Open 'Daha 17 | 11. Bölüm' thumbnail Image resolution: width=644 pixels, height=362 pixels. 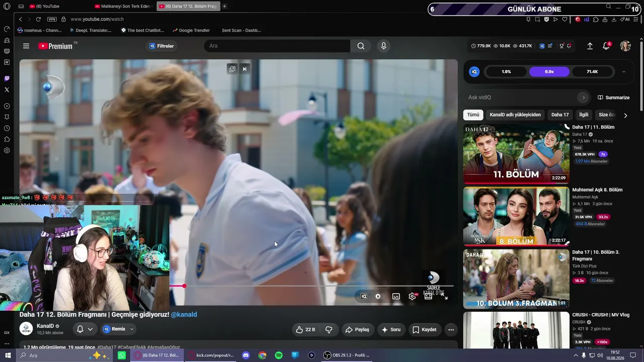coord(516,154)
